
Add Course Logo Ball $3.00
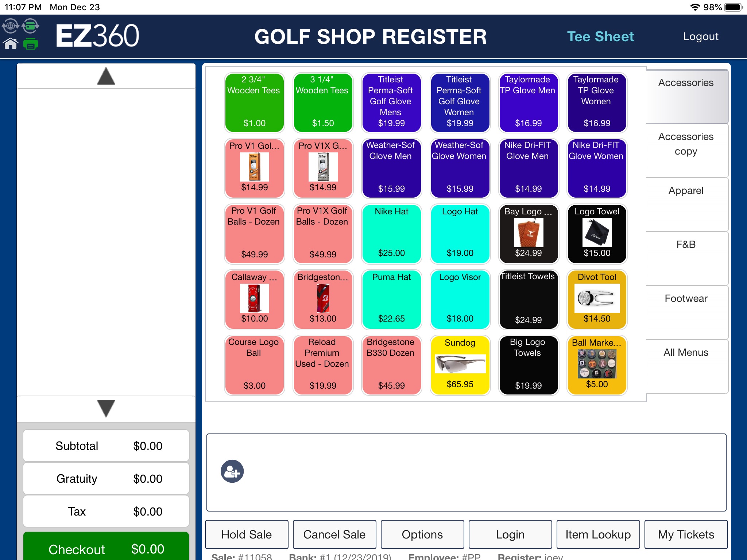click(x=254, y=365)
